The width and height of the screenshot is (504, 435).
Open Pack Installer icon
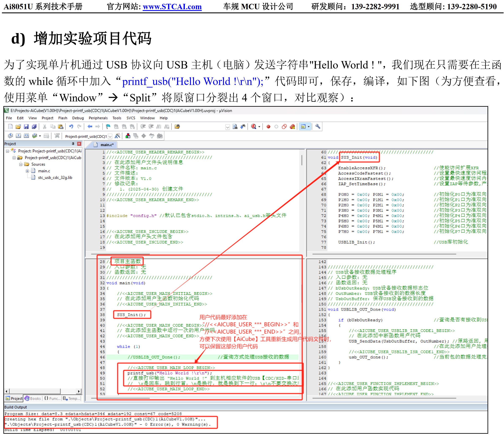click(x=160, y=136)
